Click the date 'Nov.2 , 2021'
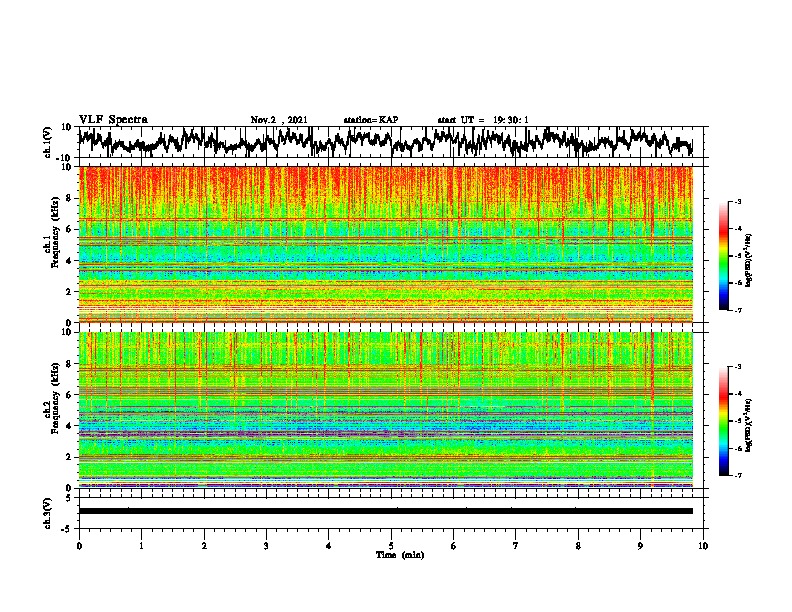 tap(279, 120)
